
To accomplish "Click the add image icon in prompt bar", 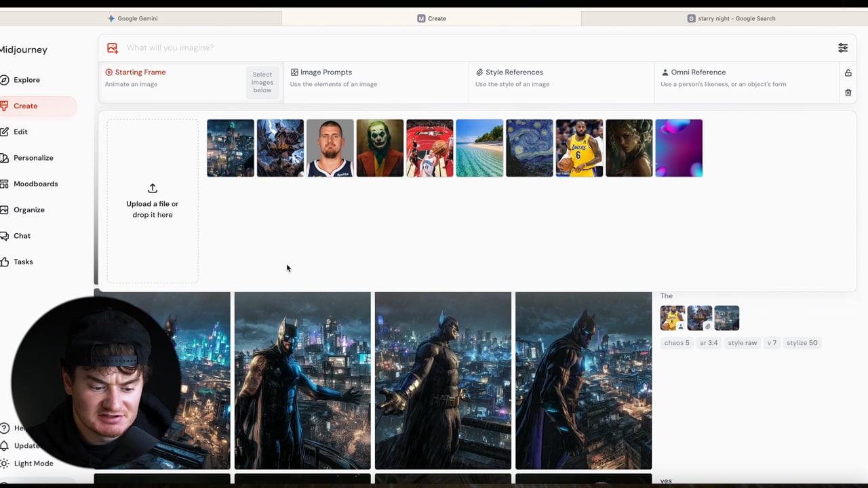I will (x=113, y=47).
